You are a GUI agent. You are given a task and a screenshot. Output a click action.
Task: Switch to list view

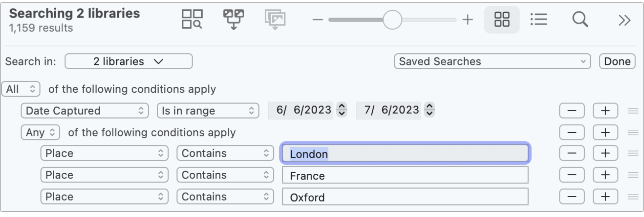coord(539,19)
